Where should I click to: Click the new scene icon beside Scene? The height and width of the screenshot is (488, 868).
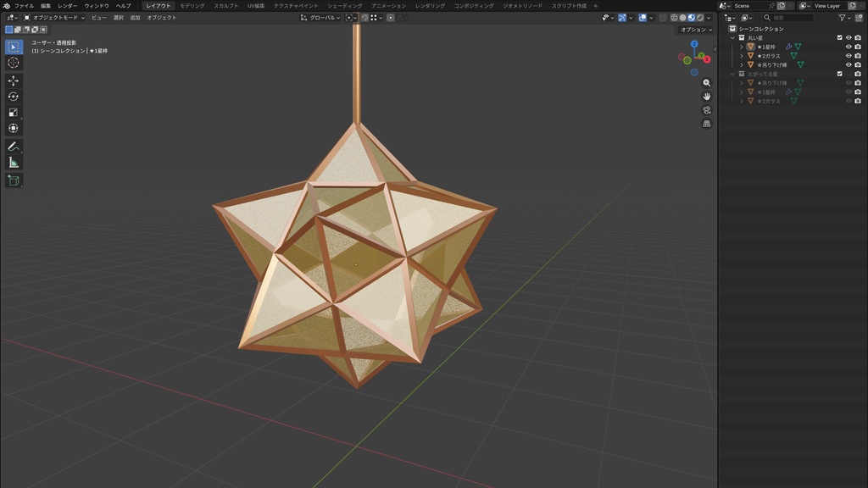pos(781,6)
